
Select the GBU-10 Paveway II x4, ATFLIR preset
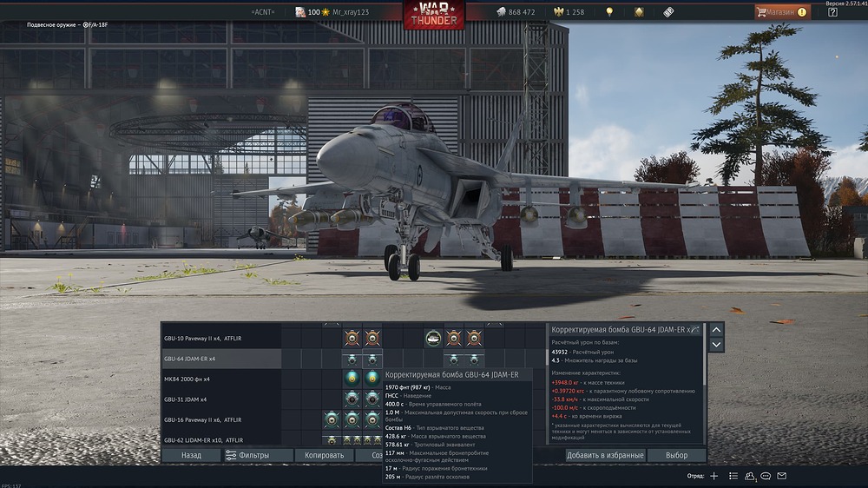click(x=220, y=338)
